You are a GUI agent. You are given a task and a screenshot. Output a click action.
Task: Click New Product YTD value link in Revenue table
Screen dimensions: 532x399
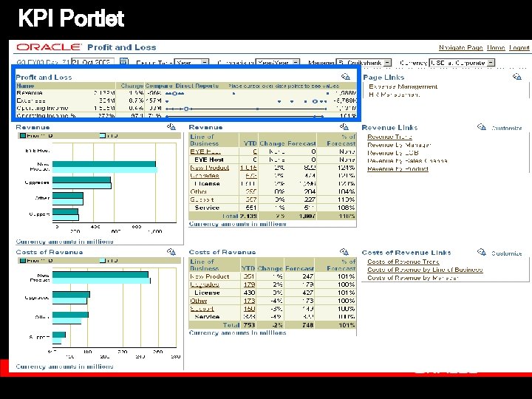click(248, 168)
